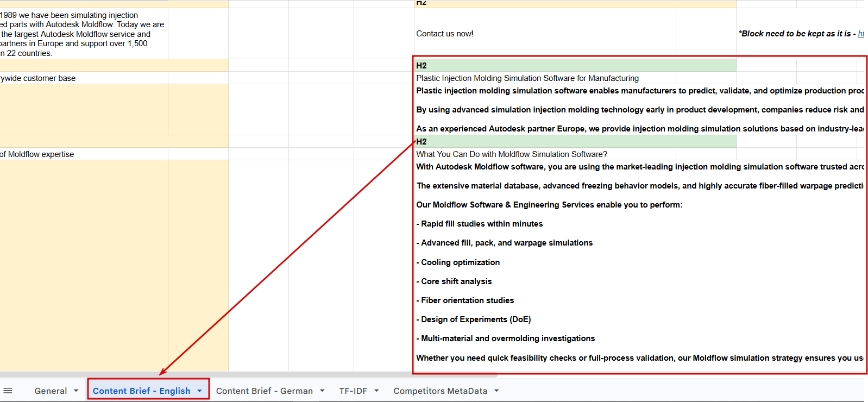
Task: Click 'By using advanced simulation injection molding' text
Action: click(x=640, y=110)
